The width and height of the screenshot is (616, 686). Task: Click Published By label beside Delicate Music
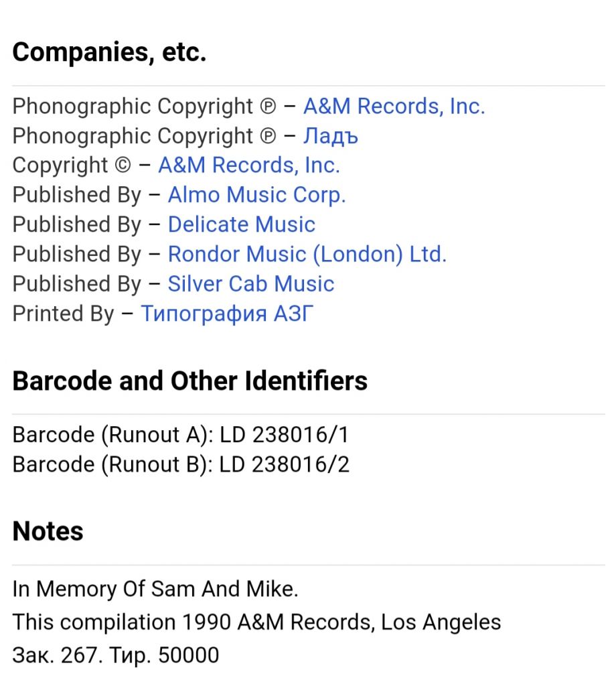[76, 224]
